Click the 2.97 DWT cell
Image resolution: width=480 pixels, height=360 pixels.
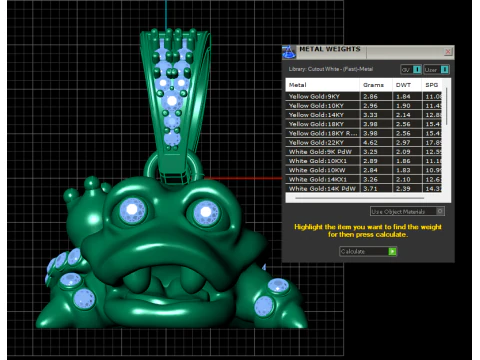[x=407, y=142]
